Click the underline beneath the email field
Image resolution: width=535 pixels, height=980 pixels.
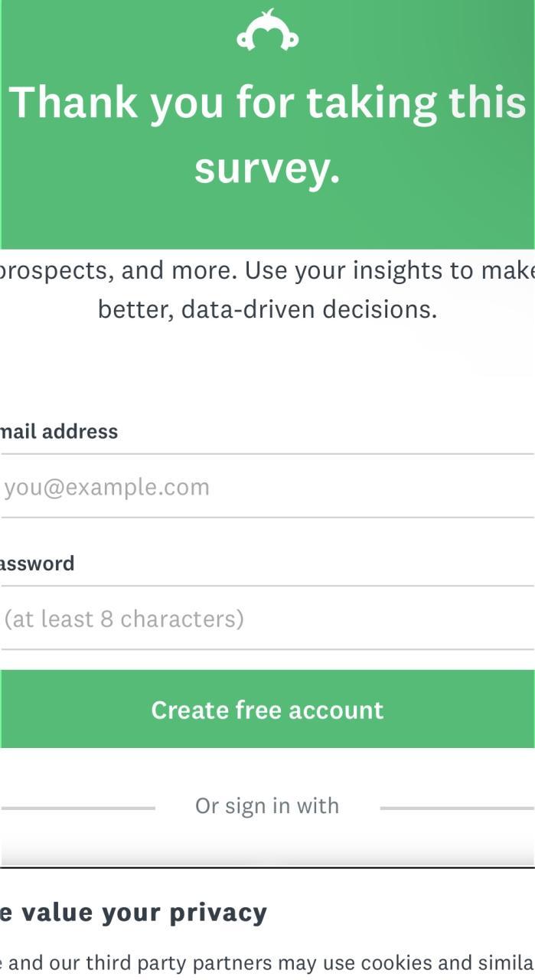coord(267,518)
